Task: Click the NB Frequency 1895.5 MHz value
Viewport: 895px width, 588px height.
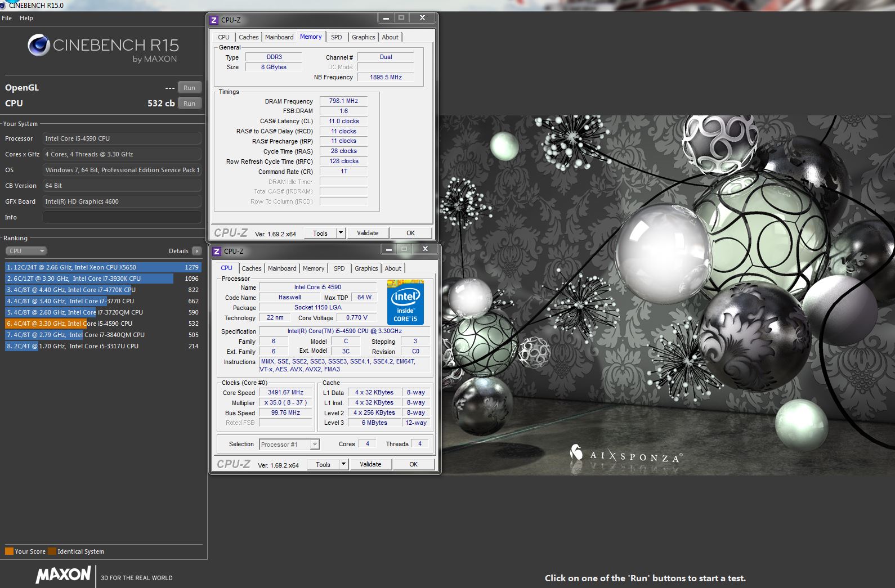Action: (386, 77)
